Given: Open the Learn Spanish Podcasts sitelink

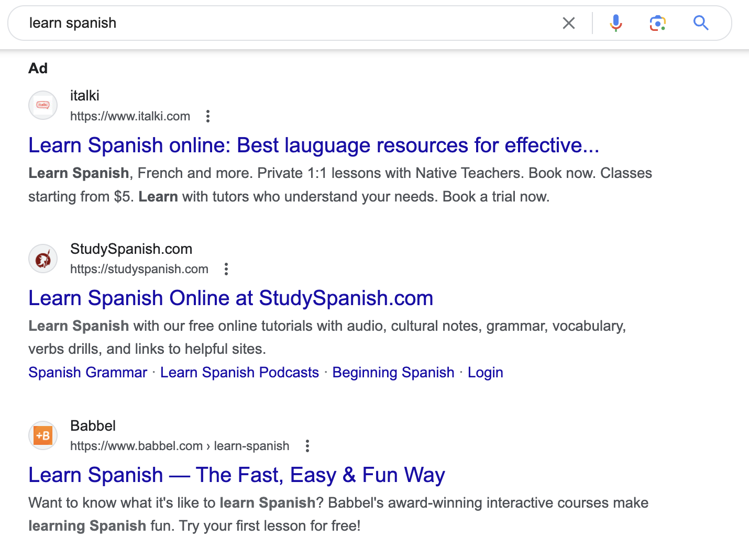Looking at the screenshot, I should [240, 372].
